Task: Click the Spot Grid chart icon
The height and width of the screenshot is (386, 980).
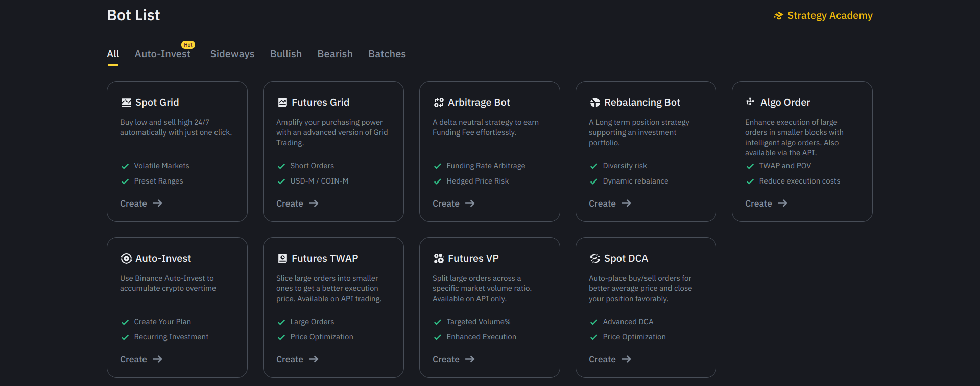Action: (126, 103)
